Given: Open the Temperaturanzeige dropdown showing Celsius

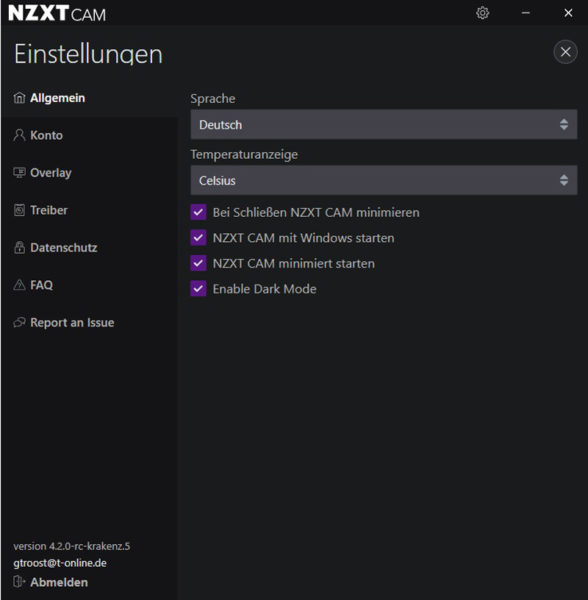Looking at the screenshot, I should (x=384, y=180).
